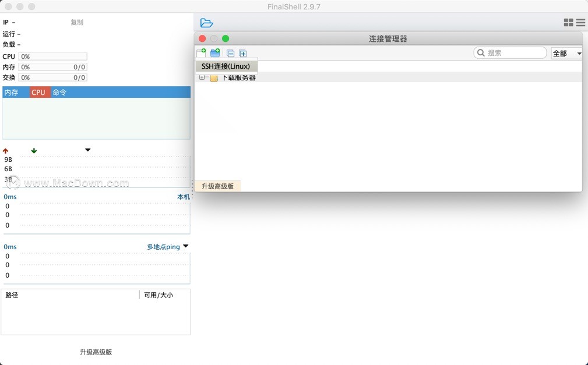Click the 内存 usage progress bar

click(52, 67)
